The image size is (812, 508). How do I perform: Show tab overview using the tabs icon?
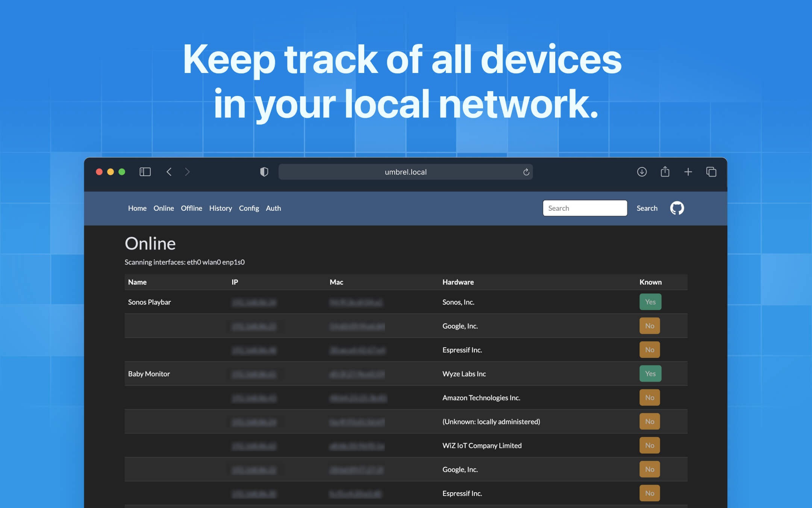tap(712, 172)
